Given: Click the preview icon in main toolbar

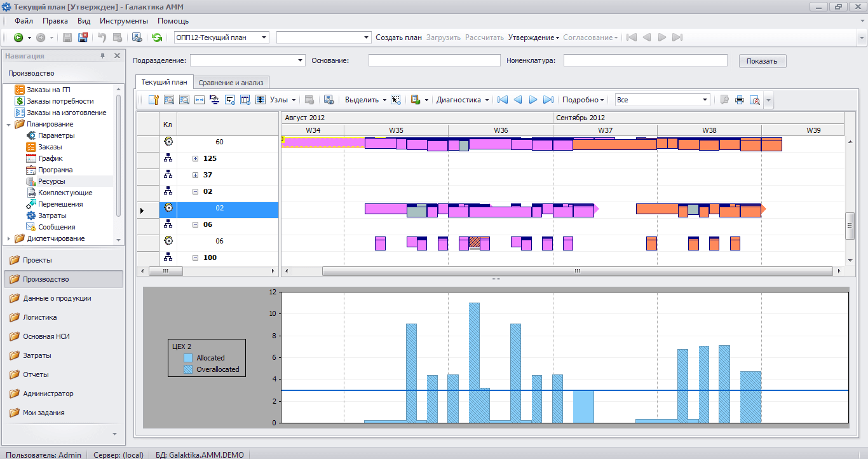Looking at the screenshot, I should point(137,38).
